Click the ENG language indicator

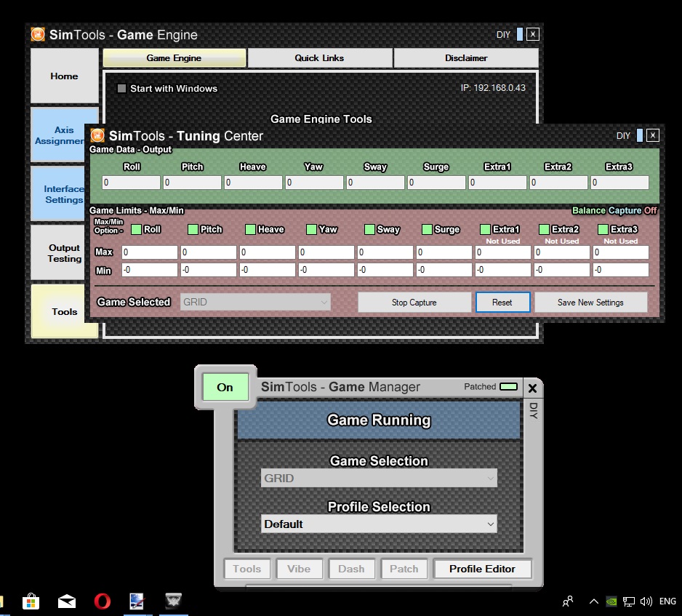click(667, 601)
